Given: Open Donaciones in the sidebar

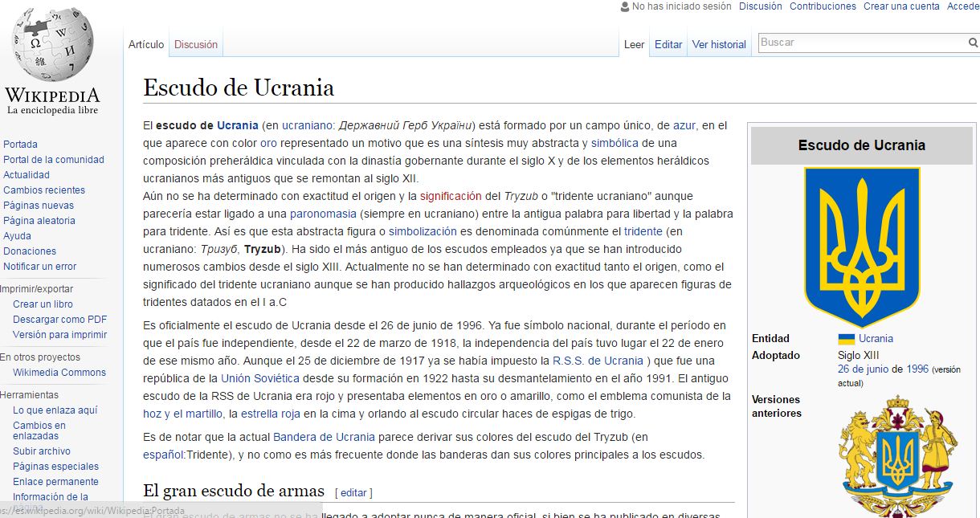Looking at the screenshot, I should [x=30, y=251].
